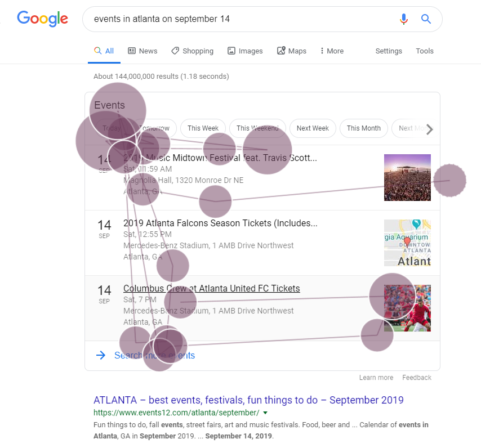Select the This Week filter chip
The image size is (481, 448).
[x=203, y=128]
